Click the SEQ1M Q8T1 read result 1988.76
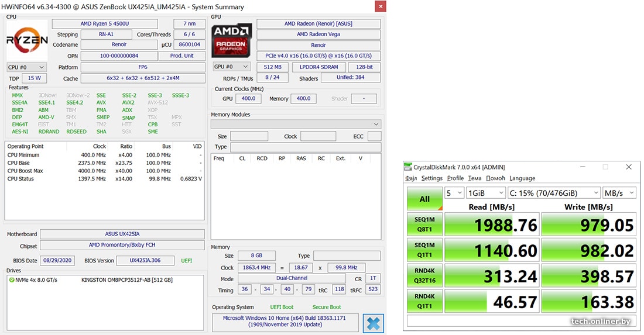This screenshot has height=335, width=644. pos(491,225)
